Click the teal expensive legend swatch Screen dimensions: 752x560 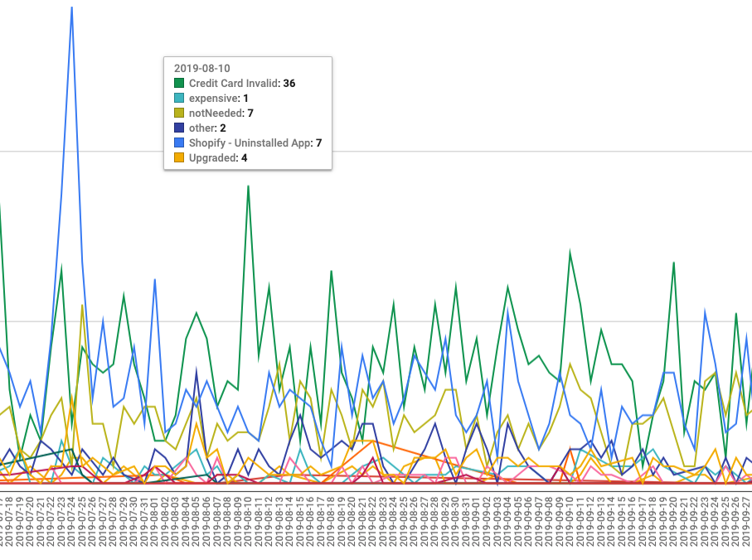click(178, 99)
